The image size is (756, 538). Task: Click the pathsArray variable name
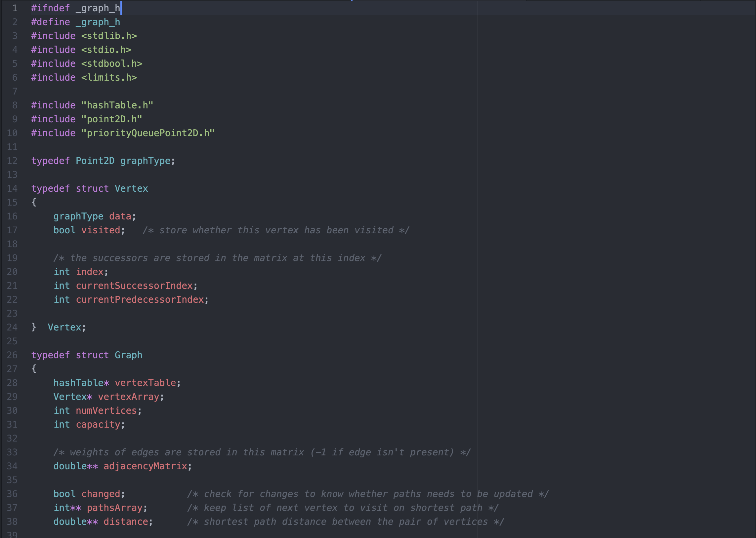[115, 508]
